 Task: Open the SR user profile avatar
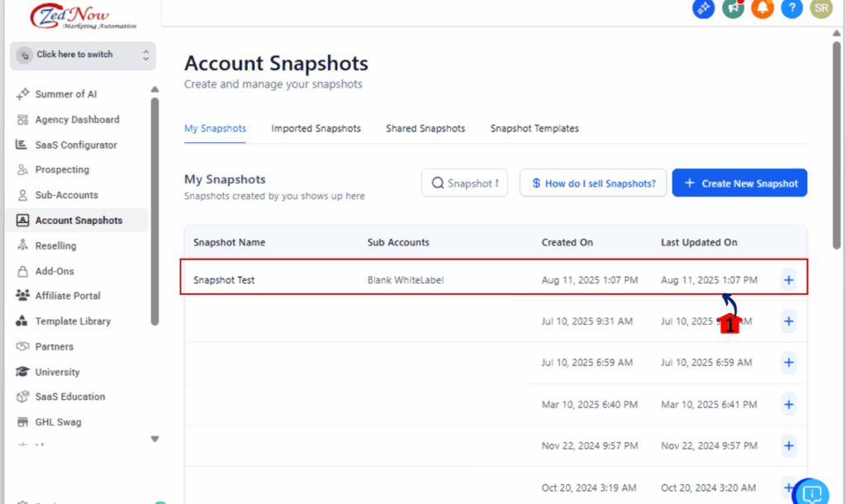coord(821,7)
